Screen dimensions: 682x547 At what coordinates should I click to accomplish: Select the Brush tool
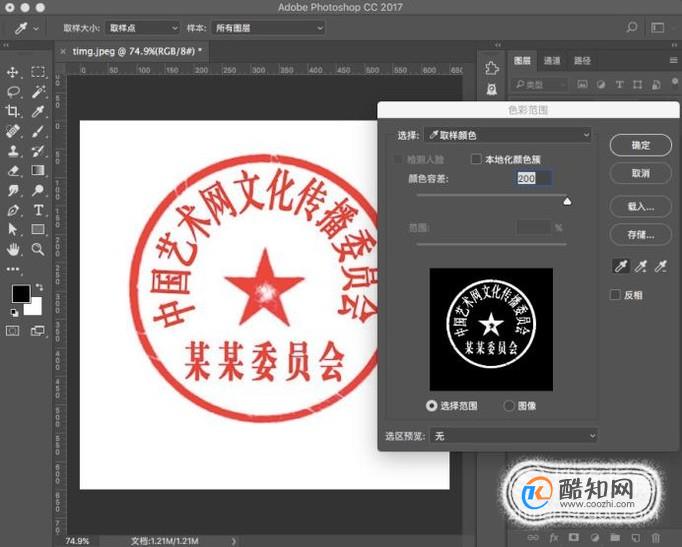pos(38,131)
